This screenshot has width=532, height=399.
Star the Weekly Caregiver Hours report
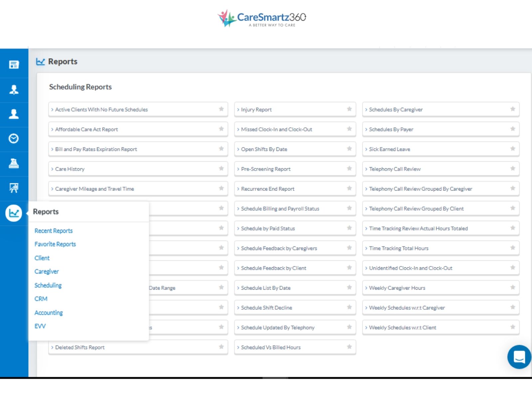(x=513, y=287)
